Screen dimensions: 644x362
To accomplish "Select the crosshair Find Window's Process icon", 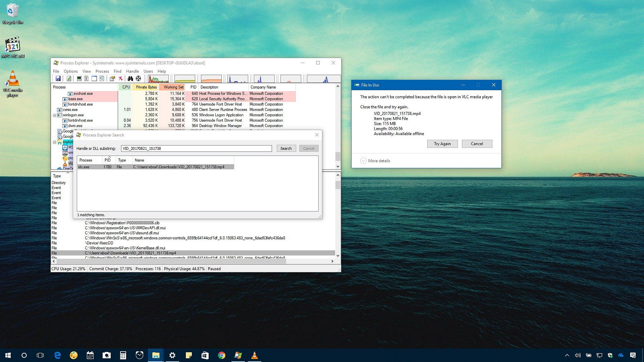I will [x=138, y=79].
